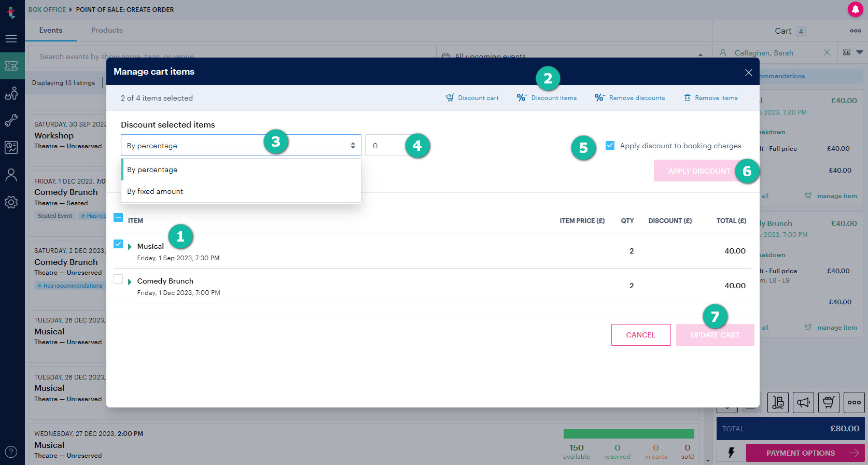Click the search events input field
This screenshot has width=868, height=465.
tap(232, 56)
